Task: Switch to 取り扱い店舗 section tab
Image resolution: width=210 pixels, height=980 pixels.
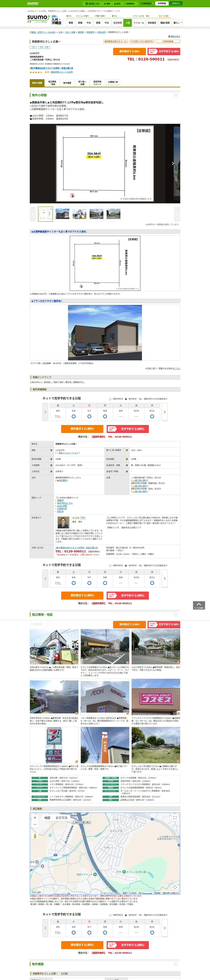Action: [82, 83]
